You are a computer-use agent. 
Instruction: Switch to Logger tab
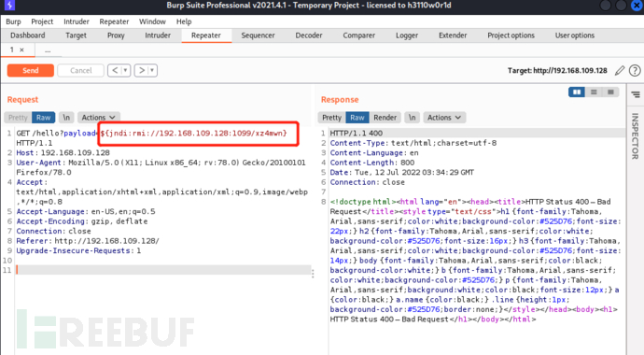[x=407, y=35]
